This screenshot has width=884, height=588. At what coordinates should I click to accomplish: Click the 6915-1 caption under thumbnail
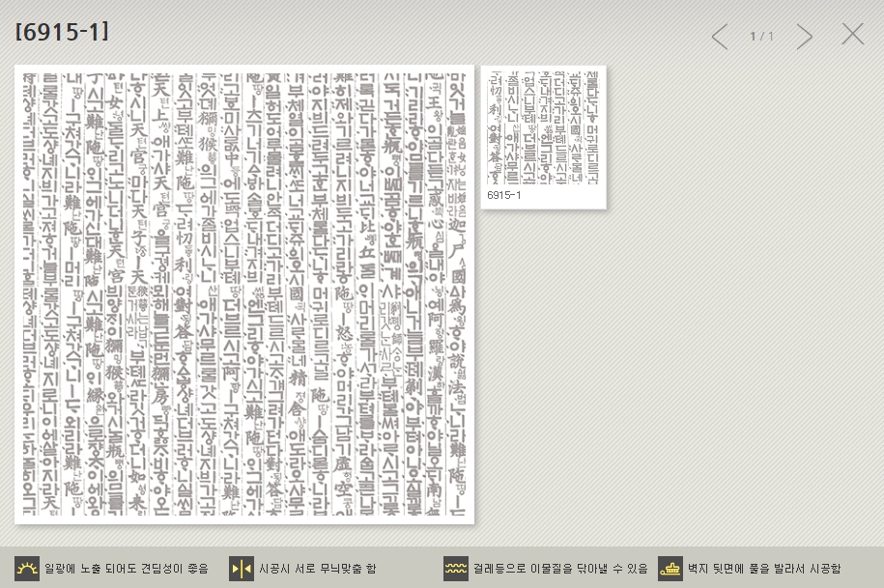click(x=504, y=195)
